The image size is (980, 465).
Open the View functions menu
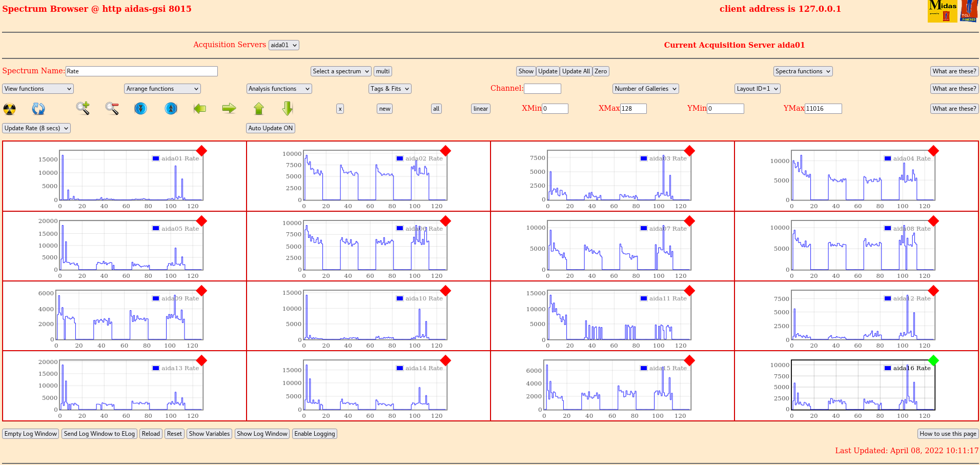point(38,89)
